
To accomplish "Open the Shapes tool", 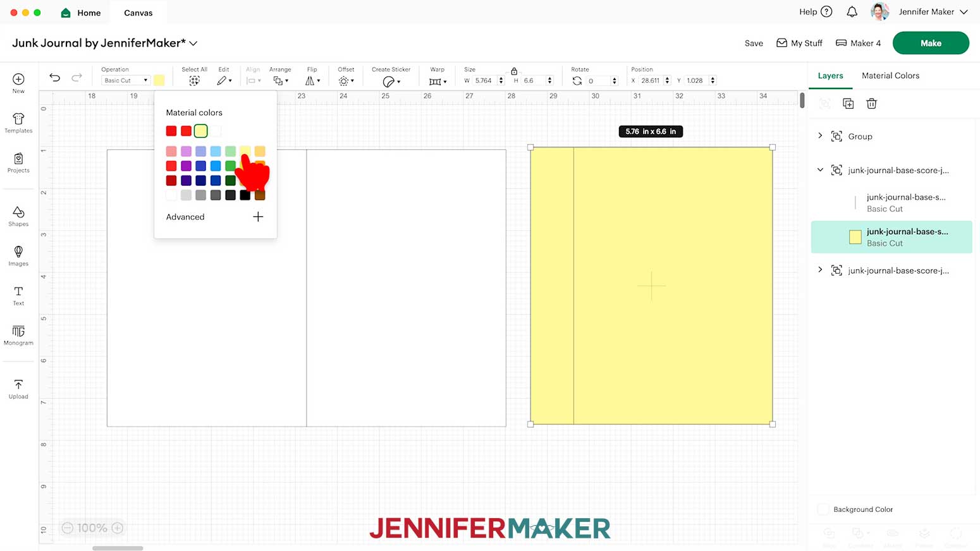I will 18,216.
